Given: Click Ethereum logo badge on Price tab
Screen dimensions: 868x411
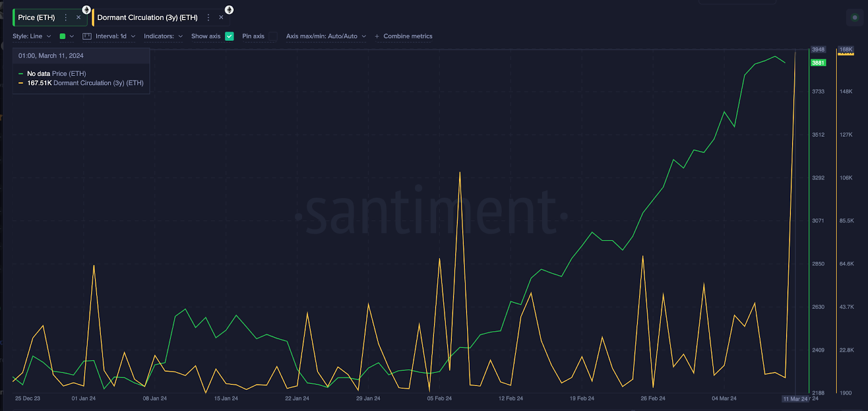Looking at the screenshot, I should click(x=86, y=10).
